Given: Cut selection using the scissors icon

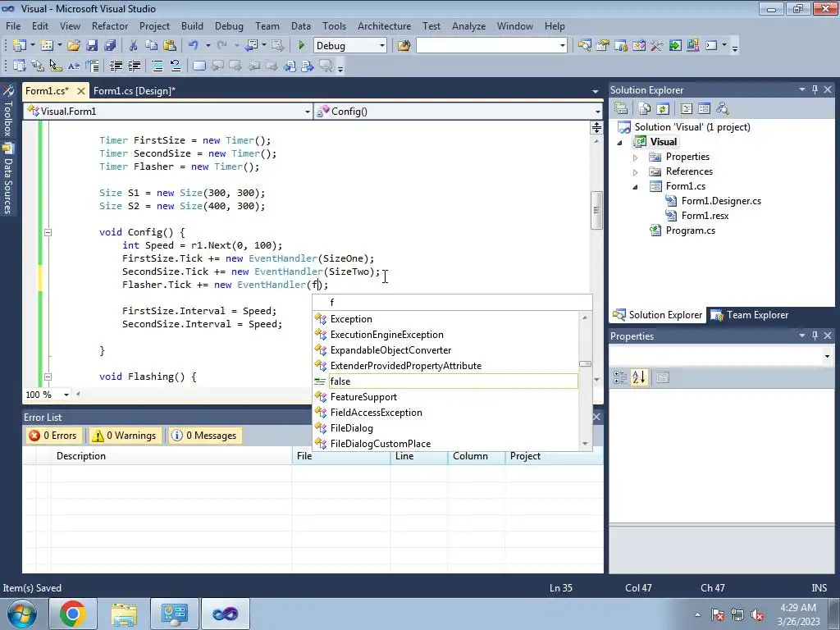Looking at the screenshot, I should (134, 46).
